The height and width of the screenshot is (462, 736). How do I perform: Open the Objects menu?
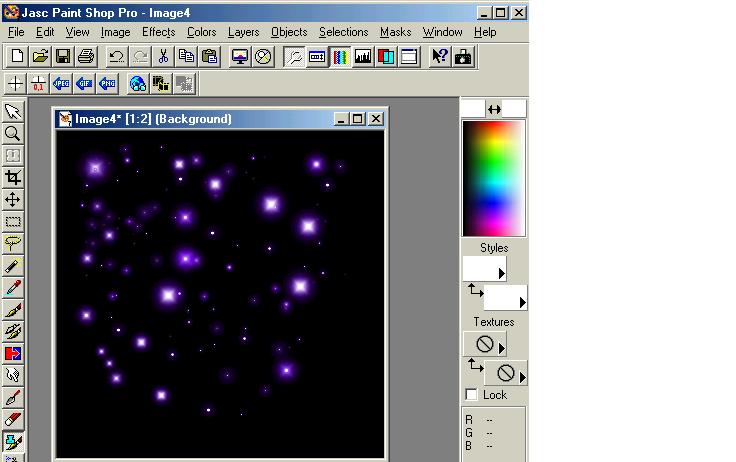(289, 32)
